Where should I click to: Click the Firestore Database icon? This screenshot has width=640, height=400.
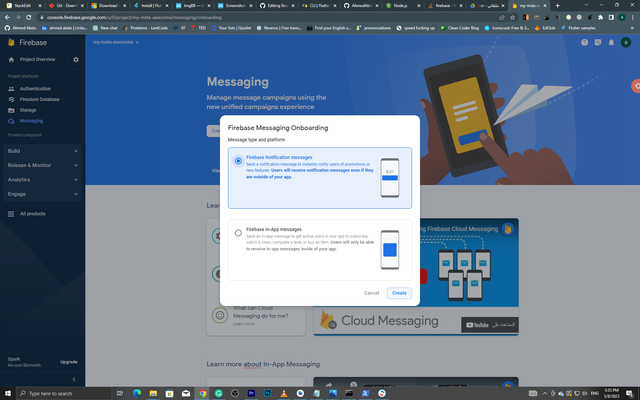point(11,99)
